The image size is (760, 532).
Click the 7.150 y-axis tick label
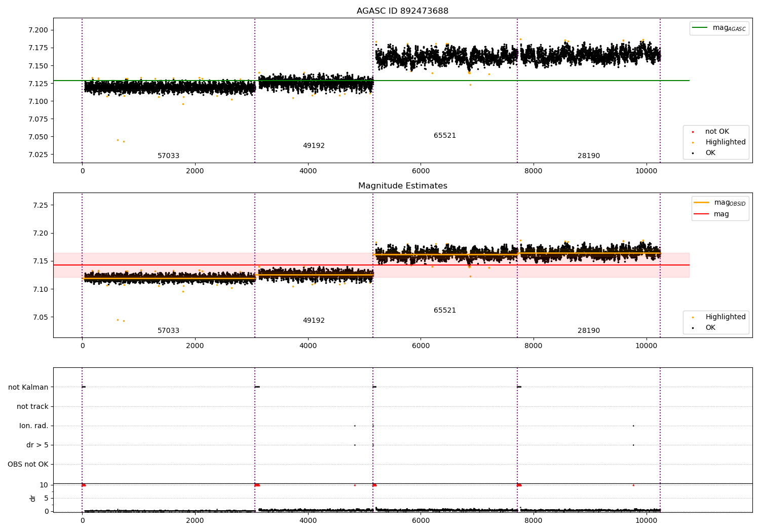coord(38,66)
